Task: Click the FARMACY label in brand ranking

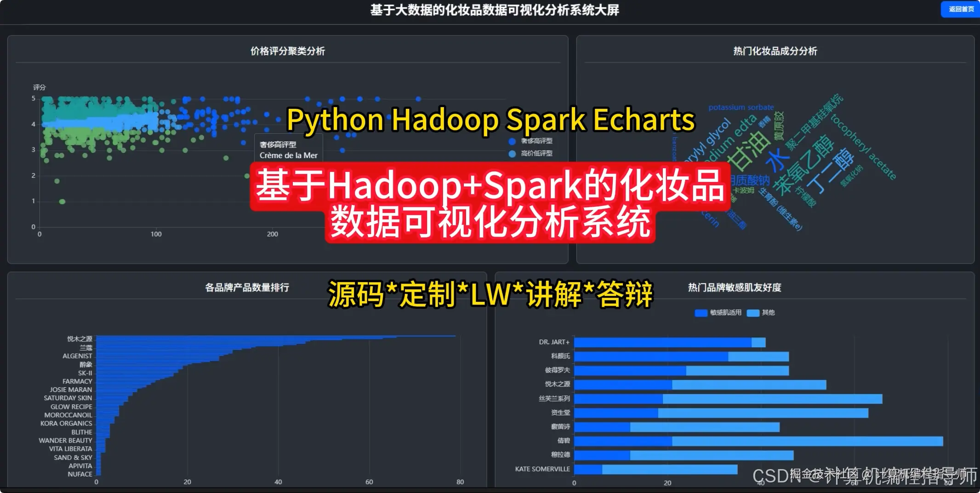Action: pyautogui.click(x=77, y=381)
